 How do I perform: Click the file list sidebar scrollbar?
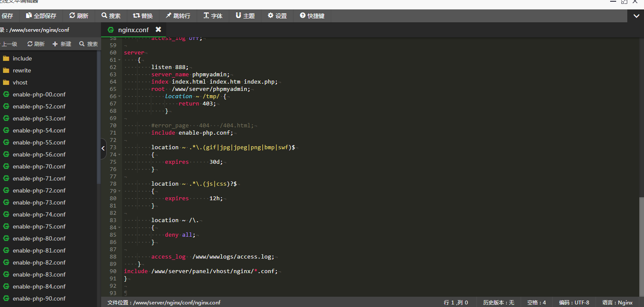point(99,117)
